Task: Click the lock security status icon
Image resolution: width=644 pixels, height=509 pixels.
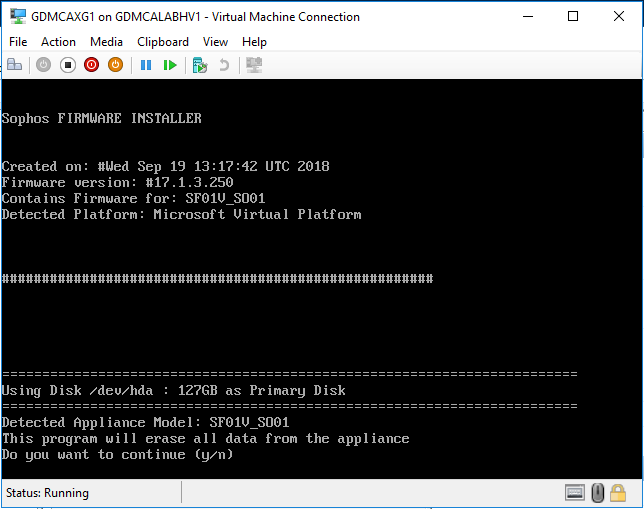Action: pos(618,493)
